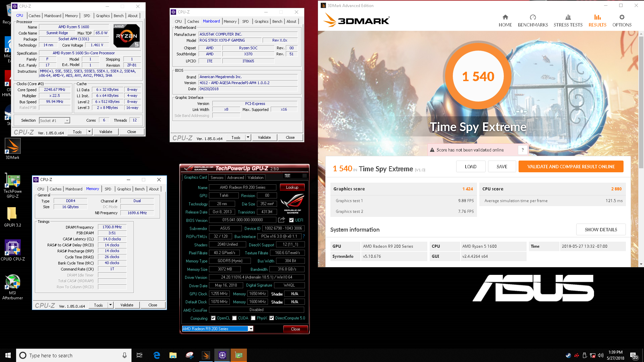
Task: Click Bench tab in CPU-Z CPU window
Action: point(118,16)
